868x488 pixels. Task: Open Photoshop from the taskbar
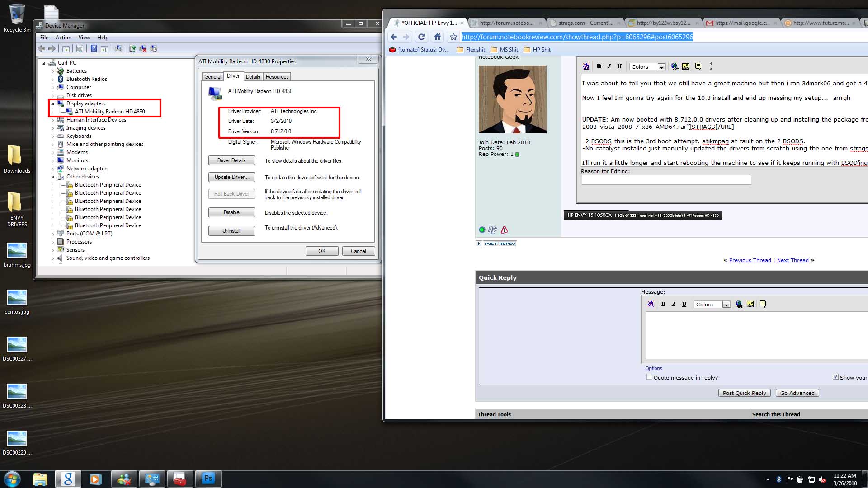(x=208, y=478)
